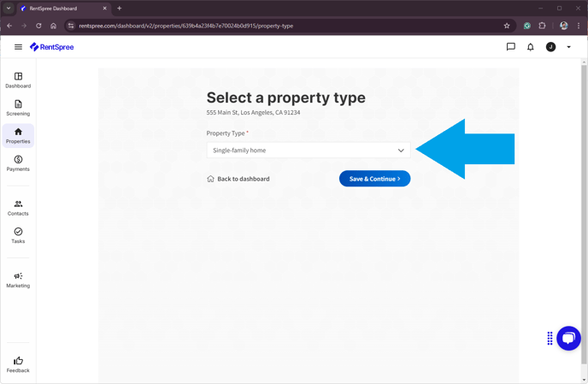The width and height of the screenshot is (588, 384).
Task: Grab the chat widget drag handle
Action: click(550, 338)
